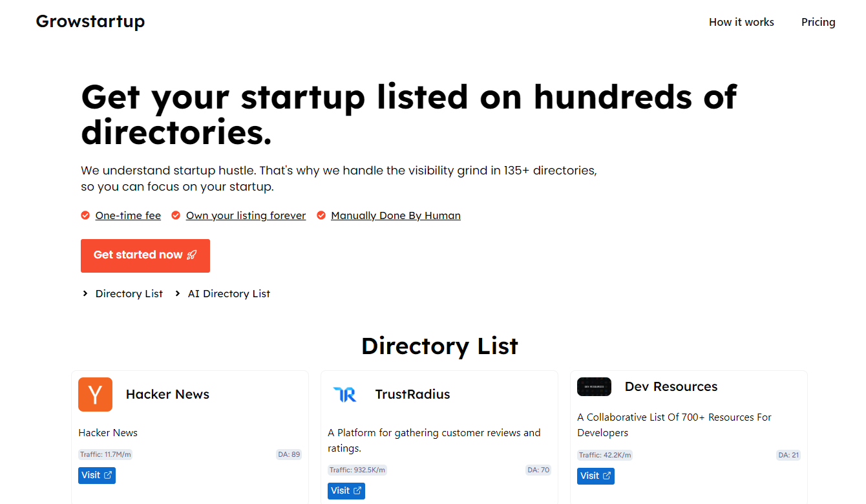Click the Hacker News Y logo icon
Screen dimensions: 866x504
[x=95, y=394]
